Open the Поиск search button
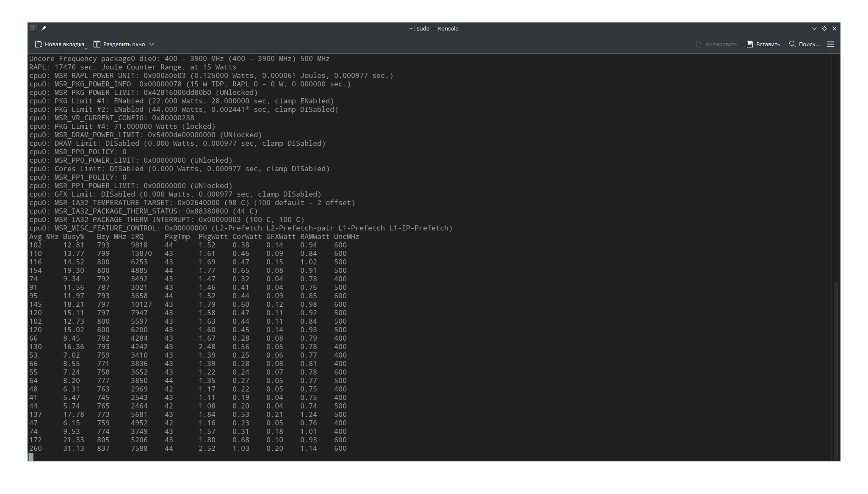 [804, 44]
